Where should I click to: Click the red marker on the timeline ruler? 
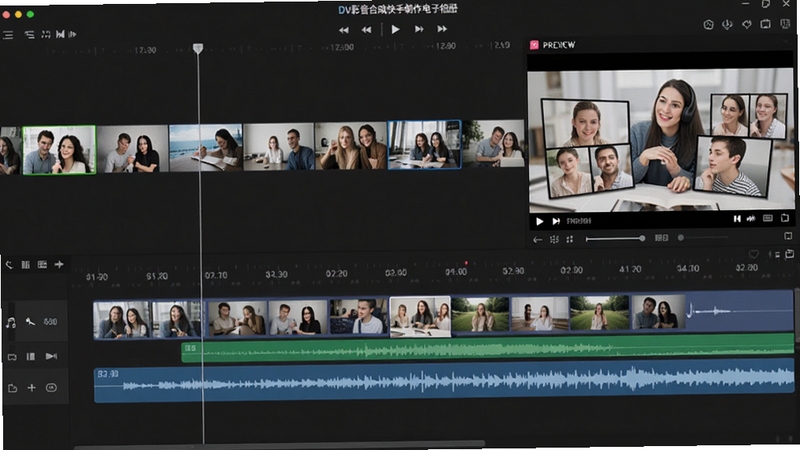pyautogui.click(x=466, y=263)
